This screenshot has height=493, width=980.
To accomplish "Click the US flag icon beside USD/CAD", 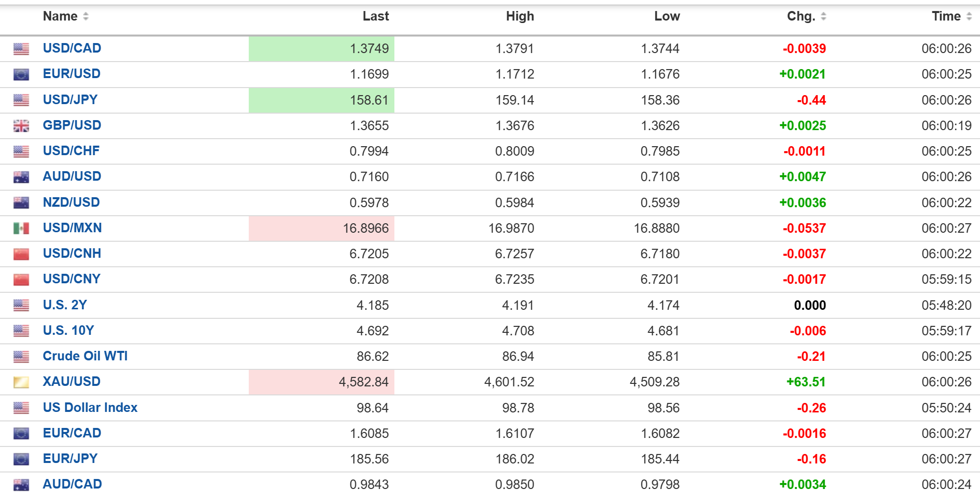I will point(21,49).
